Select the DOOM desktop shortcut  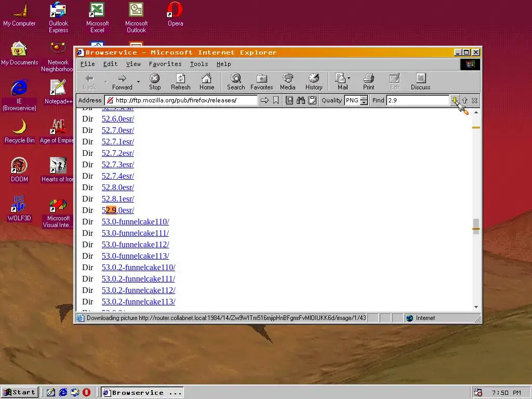19,170
